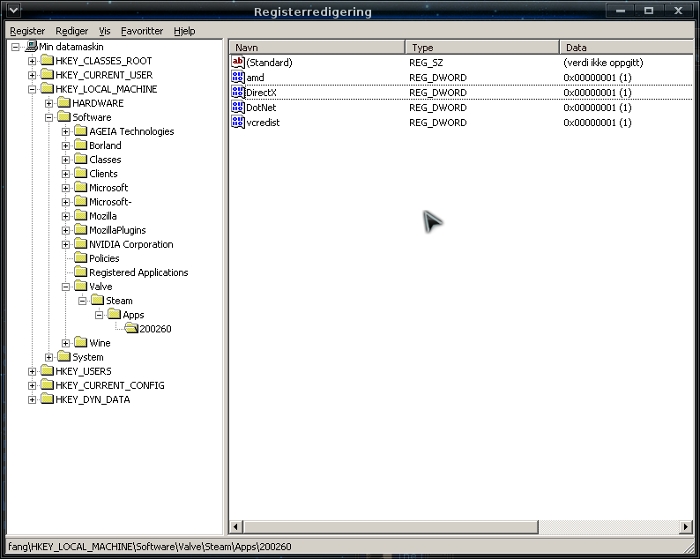The height and width of the screenshot is (559, 700).
Task: Click the Min datamaskin computer icon
Action: click(31, 46)
